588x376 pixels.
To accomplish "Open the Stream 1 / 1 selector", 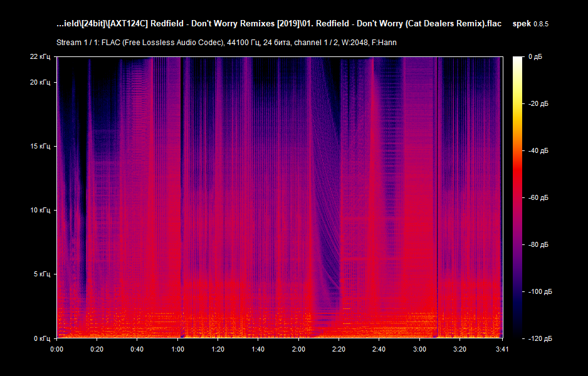I will point(77,43).
